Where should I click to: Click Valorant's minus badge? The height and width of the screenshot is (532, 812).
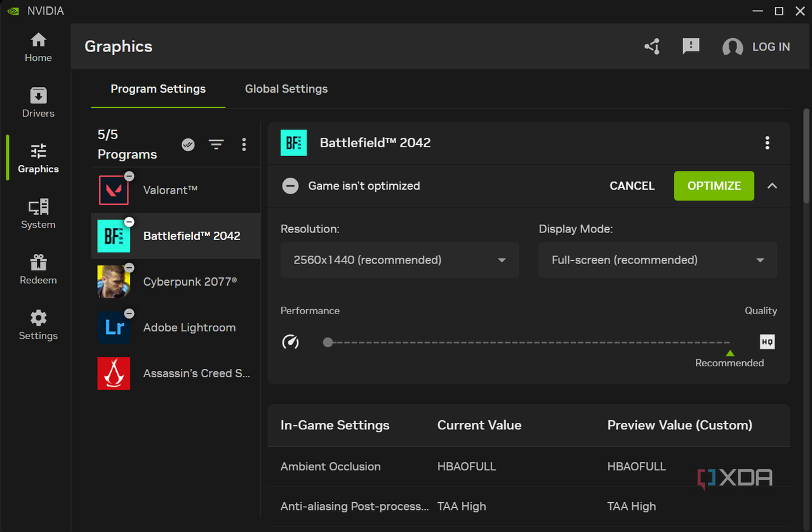click(129, 176)
